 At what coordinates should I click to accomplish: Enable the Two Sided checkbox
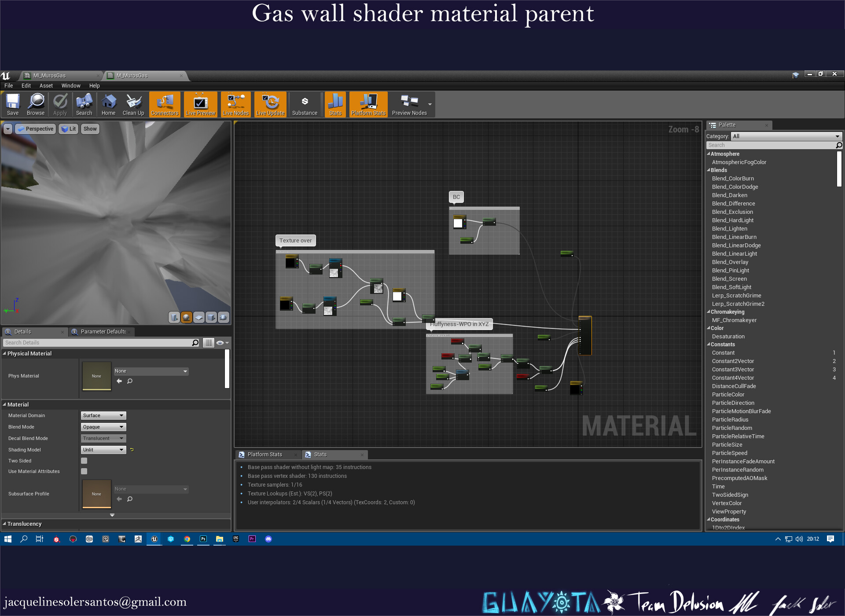coord(84,461)
